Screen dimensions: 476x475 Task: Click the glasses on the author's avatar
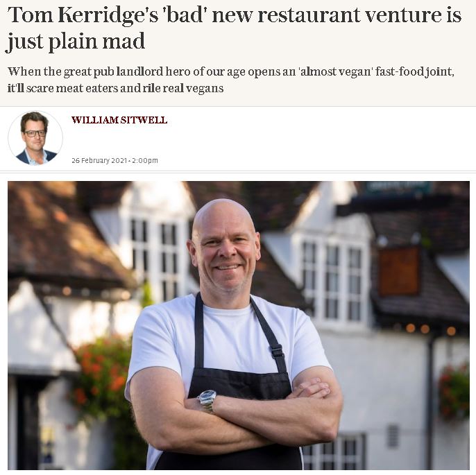click(x=35, y=133)
